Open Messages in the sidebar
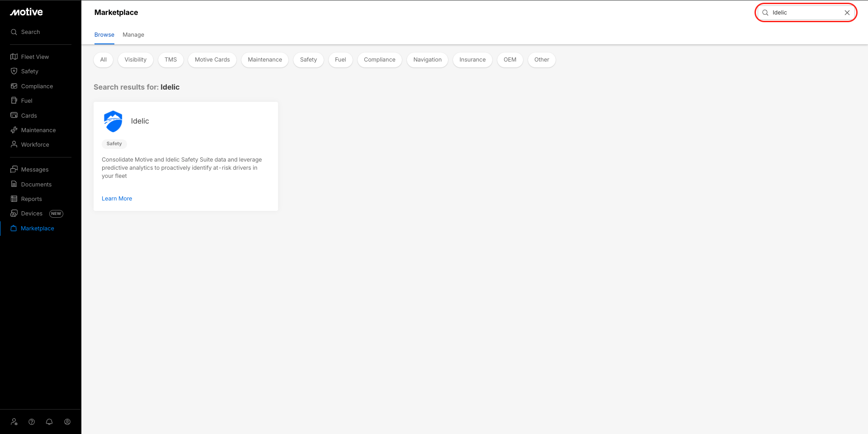868x434 pixels. coord(35,170)
